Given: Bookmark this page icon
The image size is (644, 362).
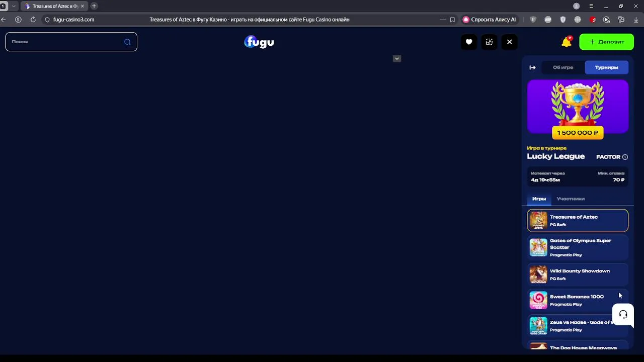Looking at the screenshot, I should point(452,20).
